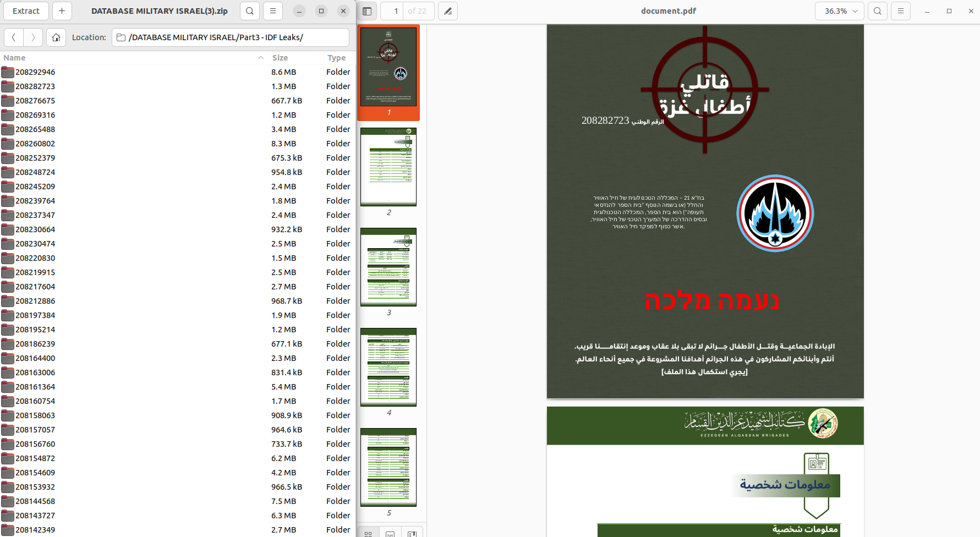Switch sidebar to thumbnails grid view icon
Image resolution: width=980 pixels, height=537 pixels.
point(368,533)
